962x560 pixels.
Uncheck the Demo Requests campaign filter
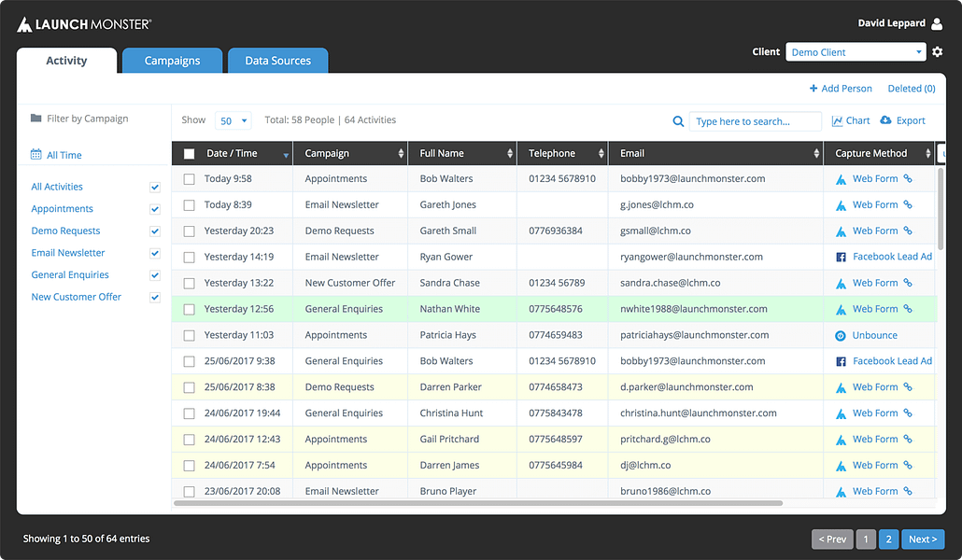155,231
